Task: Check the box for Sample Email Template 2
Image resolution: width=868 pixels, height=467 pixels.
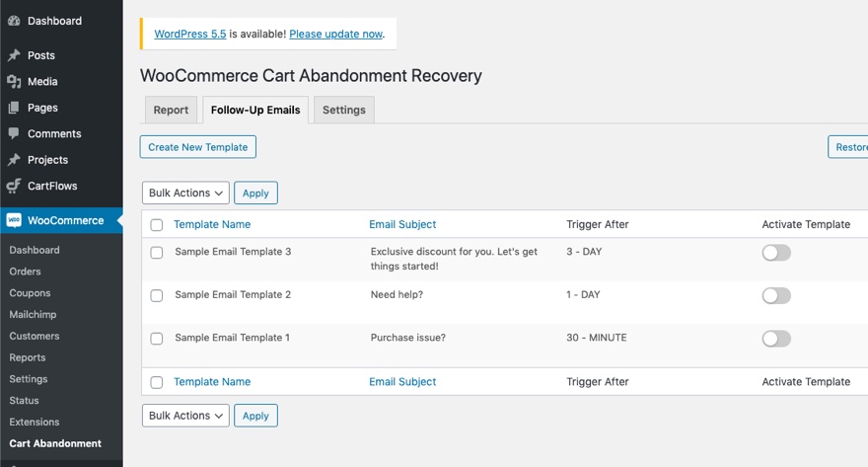Action: 157,295
